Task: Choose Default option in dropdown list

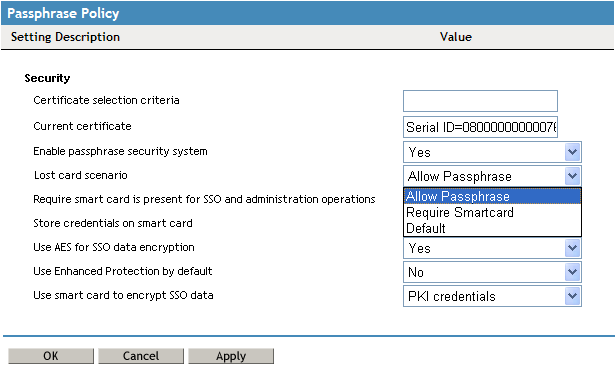Action: pyautogui.click(x=492, y=228)
